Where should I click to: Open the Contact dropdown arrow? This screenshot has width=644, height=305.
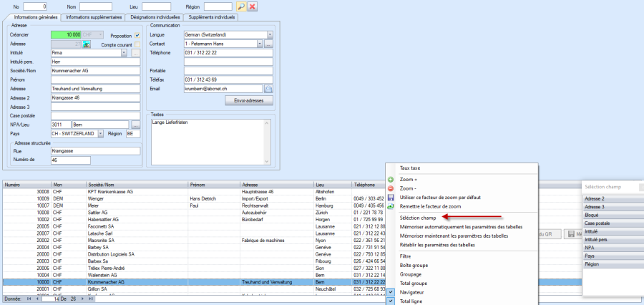pyautogui.click(x=260, y=44)
